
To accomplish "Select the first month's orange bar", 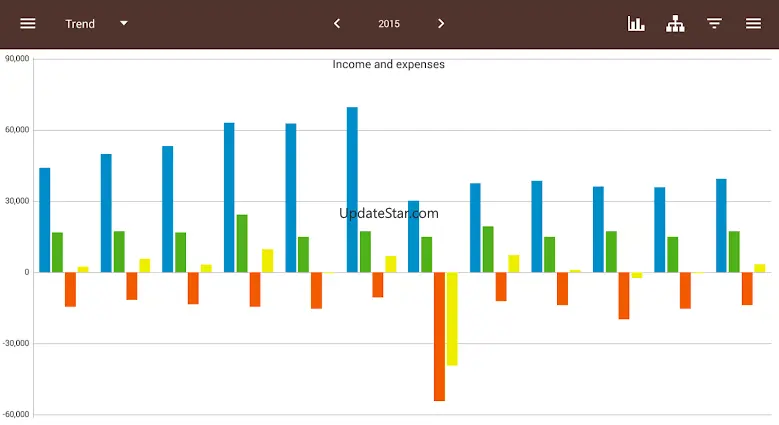I will click(70, 289).
